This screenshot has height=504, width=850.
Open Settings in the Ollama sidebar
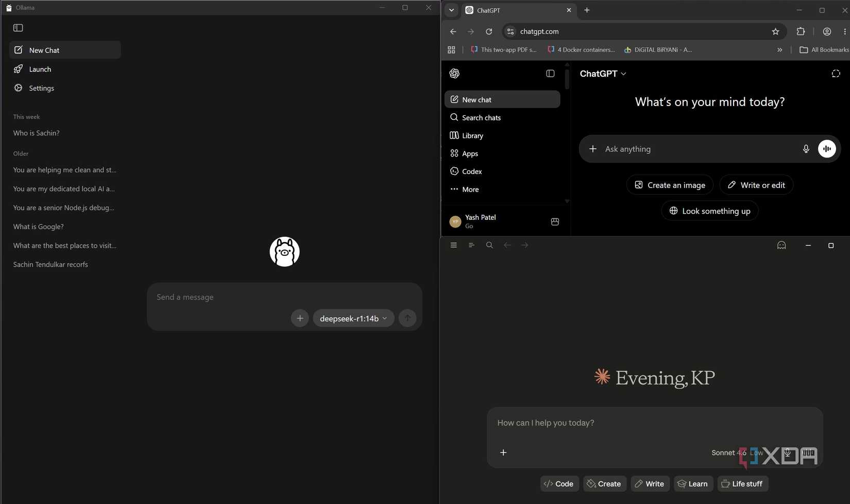pos(65,88)
